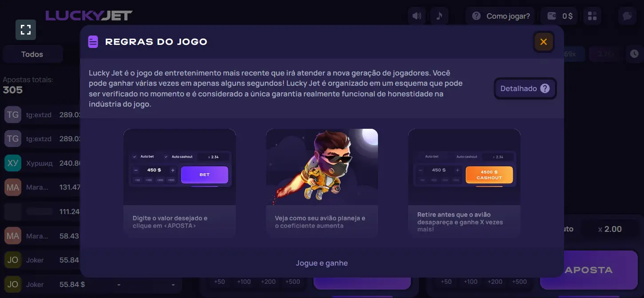The image size is (644, 298).
Task: Select the Хуршид bet row
Action: (42, 163)
